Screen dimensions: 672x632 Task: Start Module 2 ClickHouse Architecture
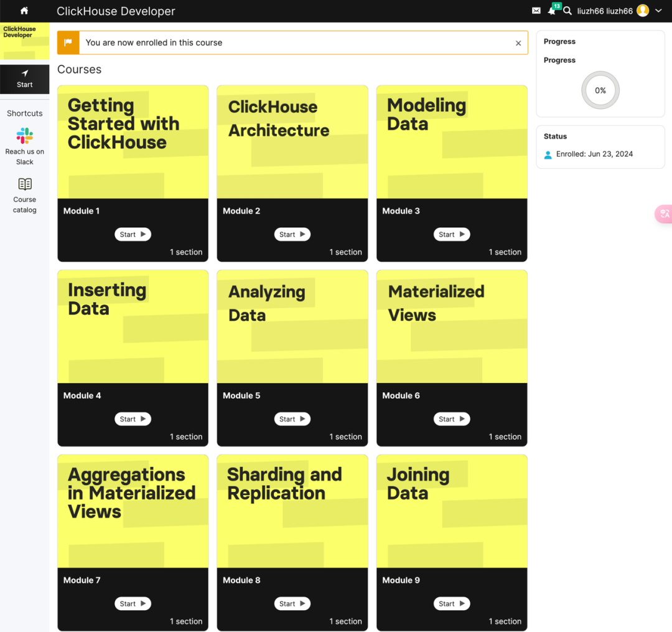click(x=292, y=235)
